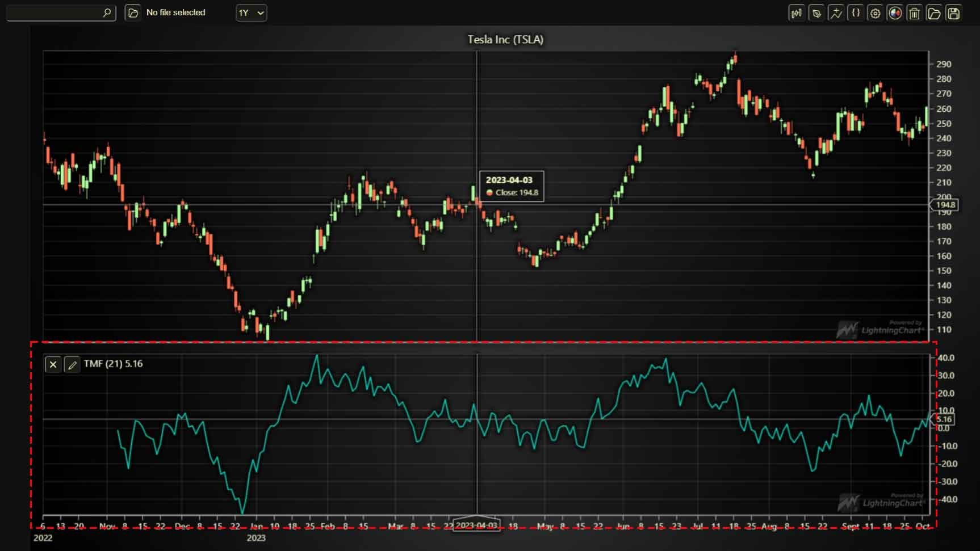980x551 pixels.
Task: Click the 110 price axis label
Action: (x=944, y=330)
